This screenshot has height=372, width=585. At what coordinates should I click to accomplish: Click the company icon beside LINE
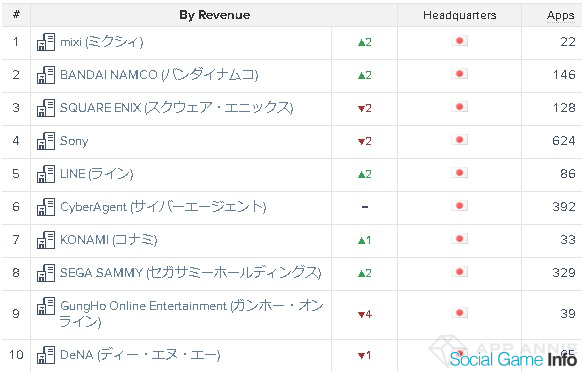pyautogui.click(x=46, y=174)
